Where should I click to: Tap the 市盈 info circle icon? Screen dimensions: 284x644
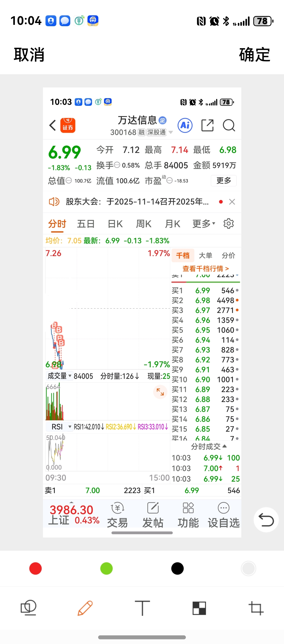point(170,180)
